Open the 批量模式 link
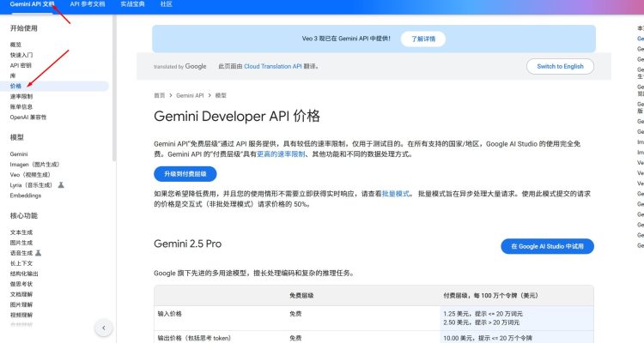Screen dimensions: 644x343 396,194
